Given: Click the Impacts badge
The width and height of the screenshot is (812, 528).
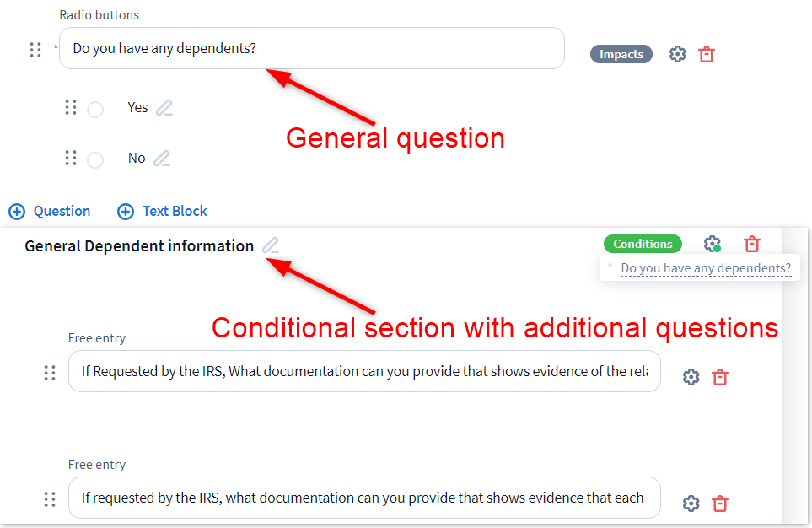Looking at the screenshot, I should 621,54.
